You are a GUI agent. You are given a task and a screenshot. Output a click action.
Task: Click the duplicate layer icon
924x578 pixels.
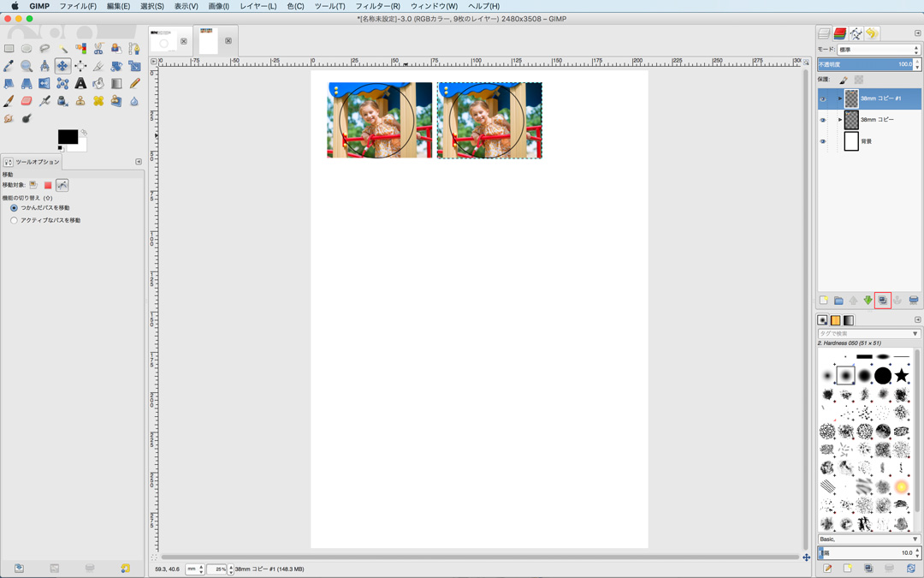pos(882,301)
